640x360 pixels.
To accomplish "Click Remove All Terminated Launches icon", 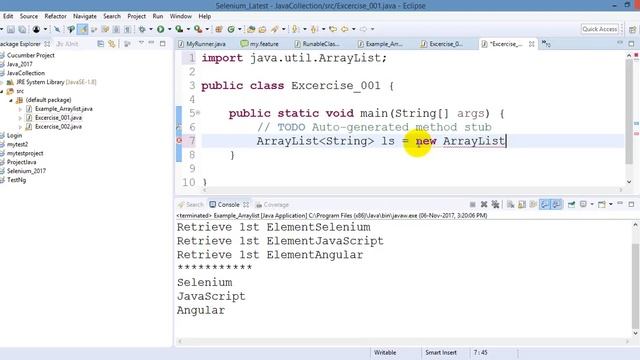I will click(x=495, y=204).
